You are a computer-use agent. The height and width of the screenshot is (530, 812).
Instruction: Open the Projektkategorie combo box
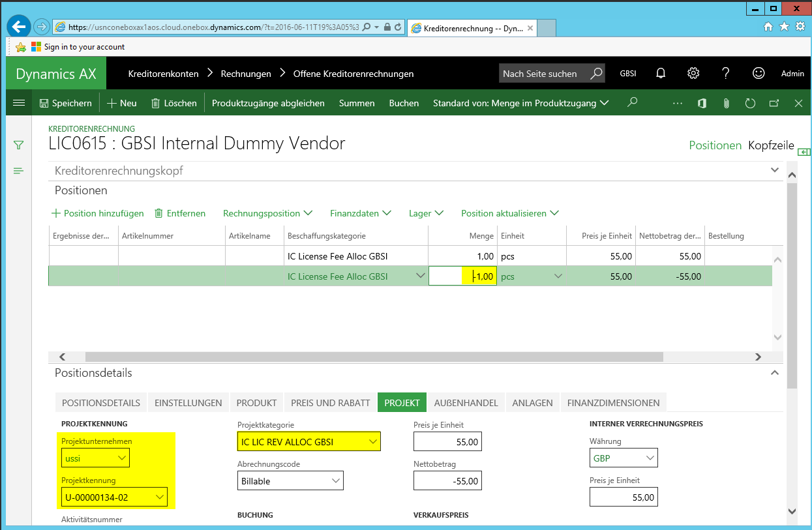click(x=373, y=442)
